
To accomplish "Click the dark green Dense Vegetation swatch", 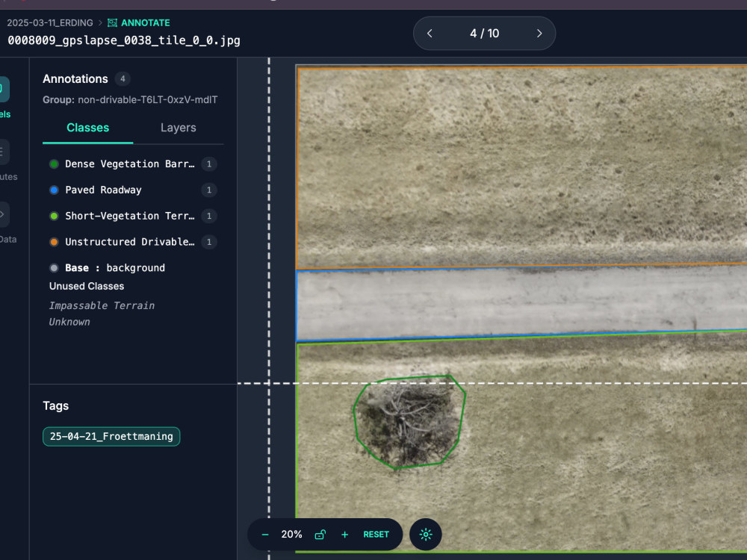I will pyautogui.click(x=54, y=164).
